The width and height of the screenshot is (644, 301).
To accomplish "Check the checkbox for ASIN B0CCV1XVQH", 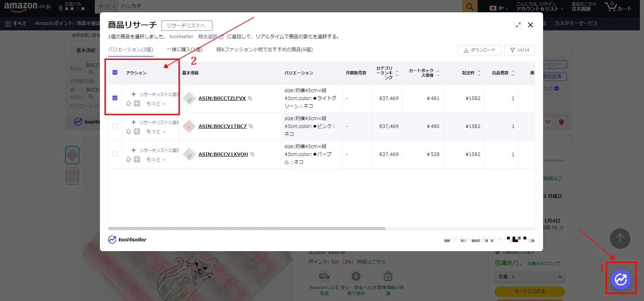I will click(x=115, y=154).
